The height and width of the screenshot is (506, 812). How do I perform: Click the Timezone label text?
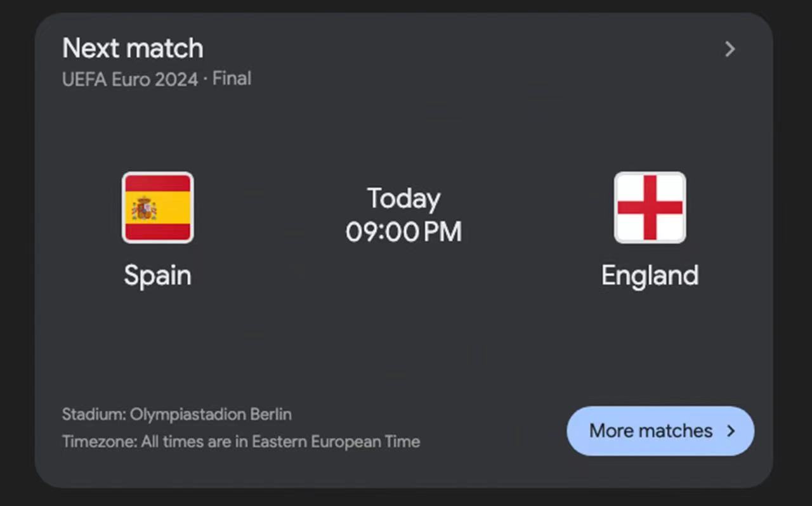(x=100, y=441)
